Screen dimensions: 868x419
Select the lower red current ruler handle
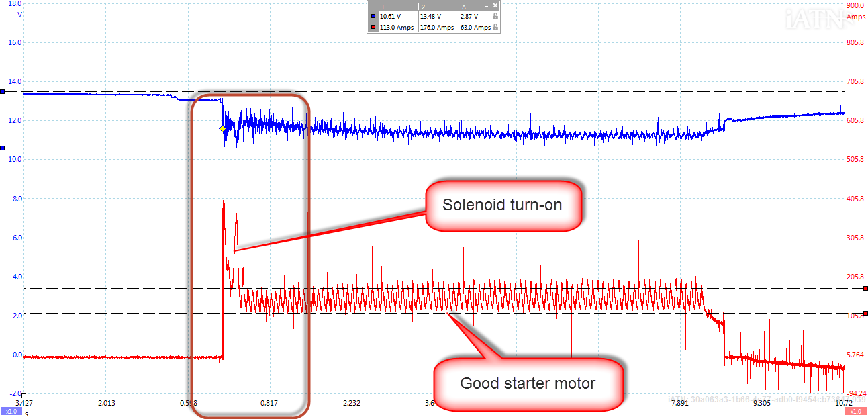[x=865, y=313]
